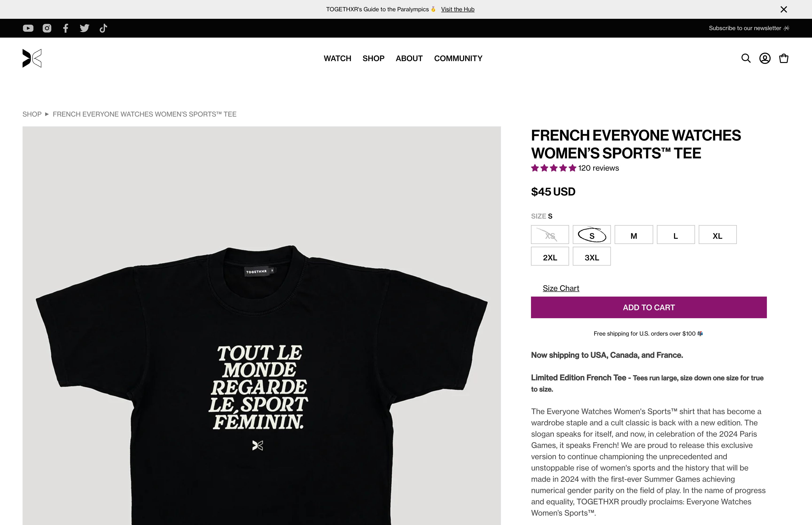Screen dimensions: 812x525
Task: Open the SHOP navigation menu
Action: pyautogui.click(x=373, y=59)
